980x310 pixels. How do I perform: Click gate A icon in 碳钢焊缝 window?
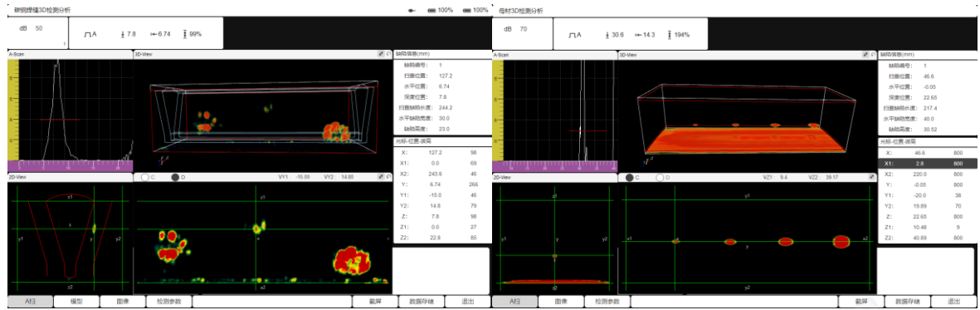point(89,34)
